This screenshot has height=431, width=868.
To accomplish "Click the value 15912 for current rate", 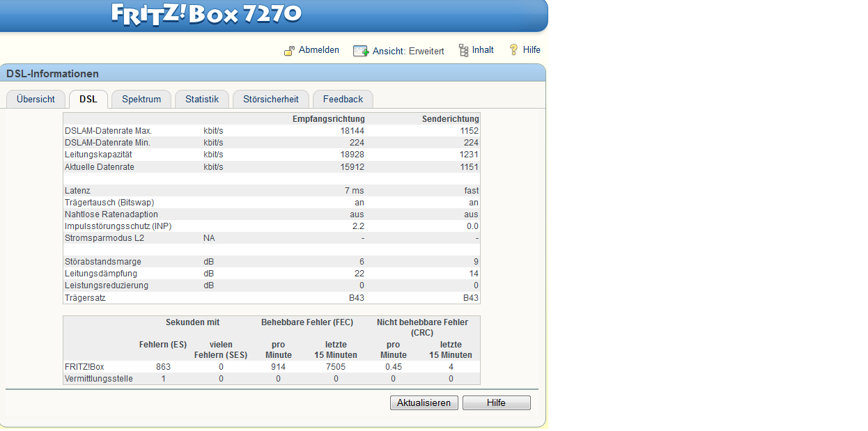I will click(352, 167).
